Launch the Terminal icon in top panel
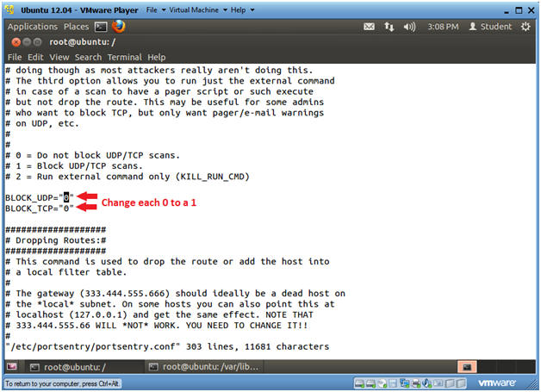541x392 pixels. point(101,27)
